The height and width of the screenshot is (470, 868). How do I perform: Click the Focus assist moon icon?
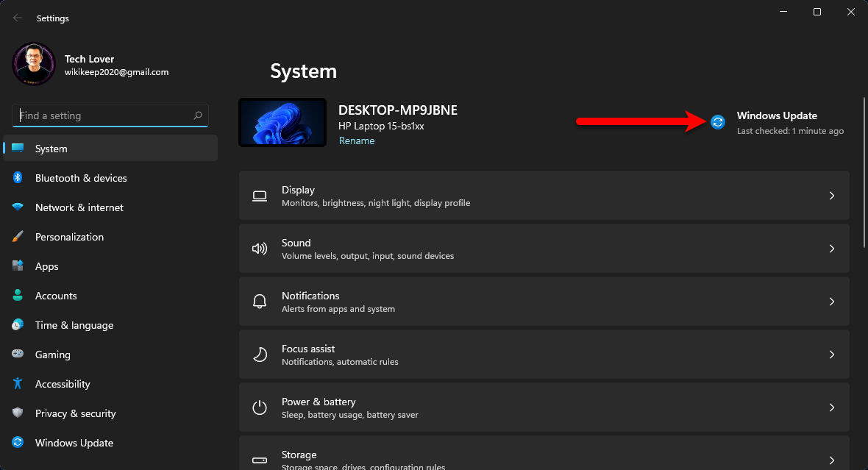[x=260, y=355]
